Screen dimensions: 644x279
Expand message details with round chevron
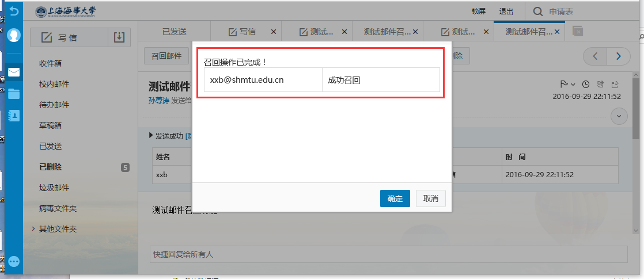[619, 116]
